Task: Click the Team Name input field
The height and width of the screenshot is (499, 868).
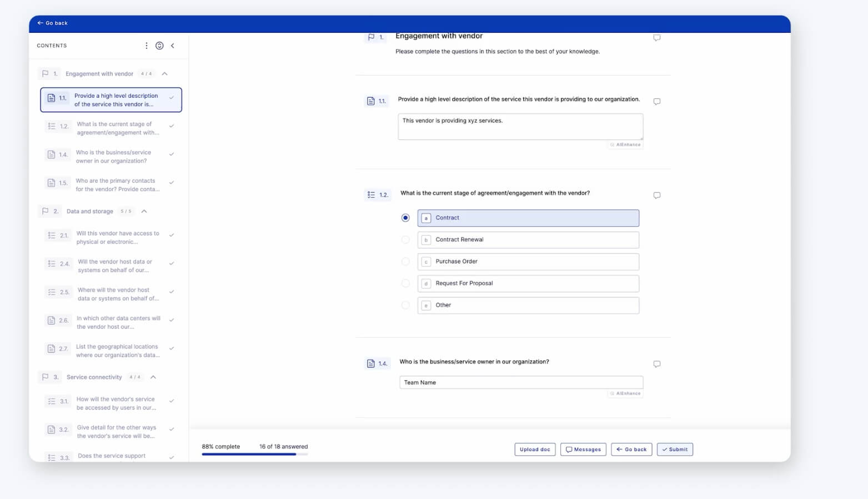Action: [x=520, y=382]
